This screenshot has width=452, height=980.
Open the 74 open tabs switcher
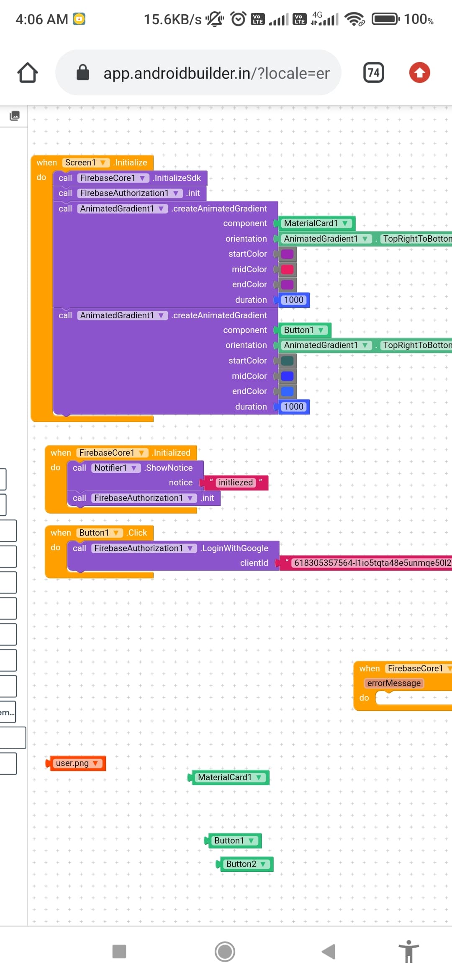coord(373,73)
